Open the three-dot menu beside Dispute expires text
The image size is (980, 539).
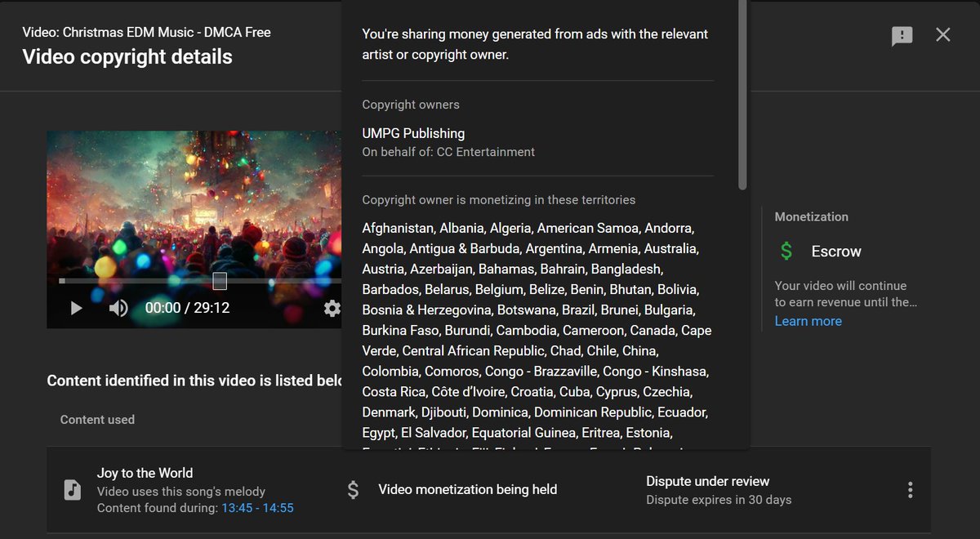910,489
